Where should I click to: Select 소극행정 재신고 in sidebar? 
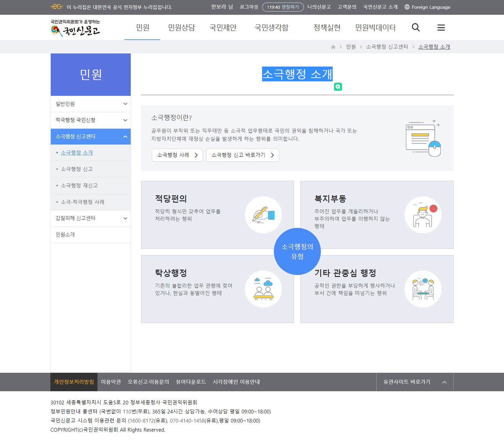tap(79, 186)
